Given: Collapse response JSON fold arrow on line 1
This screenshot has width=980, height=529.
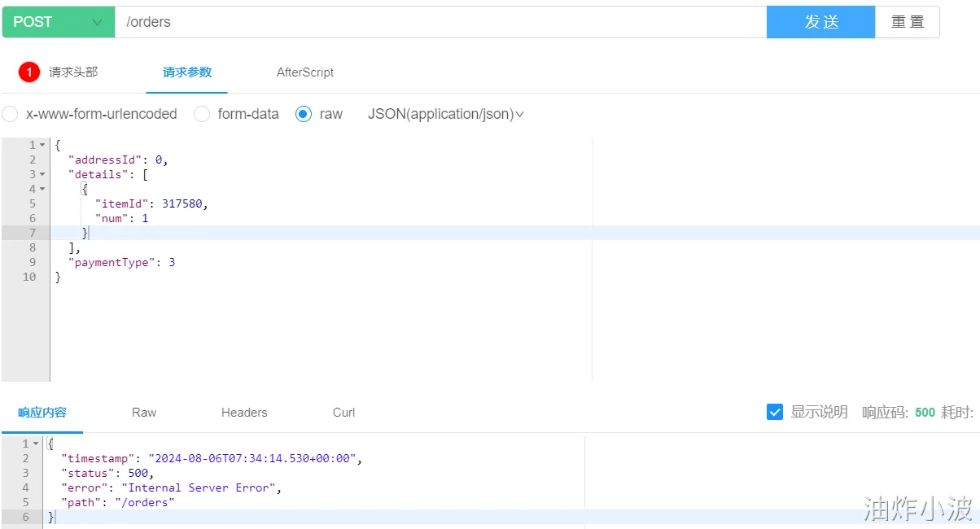Looking at the screenshot, I should [37, 444].
